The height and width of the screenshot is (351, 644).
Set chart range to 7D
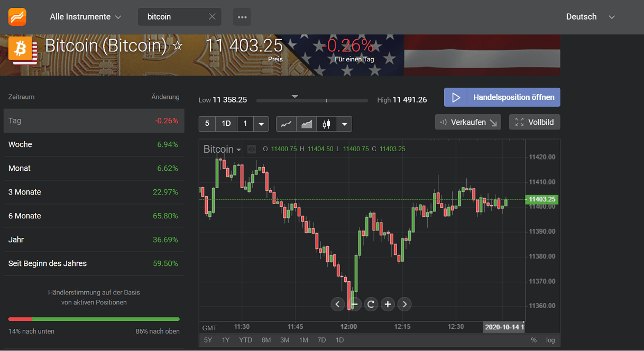321,340
